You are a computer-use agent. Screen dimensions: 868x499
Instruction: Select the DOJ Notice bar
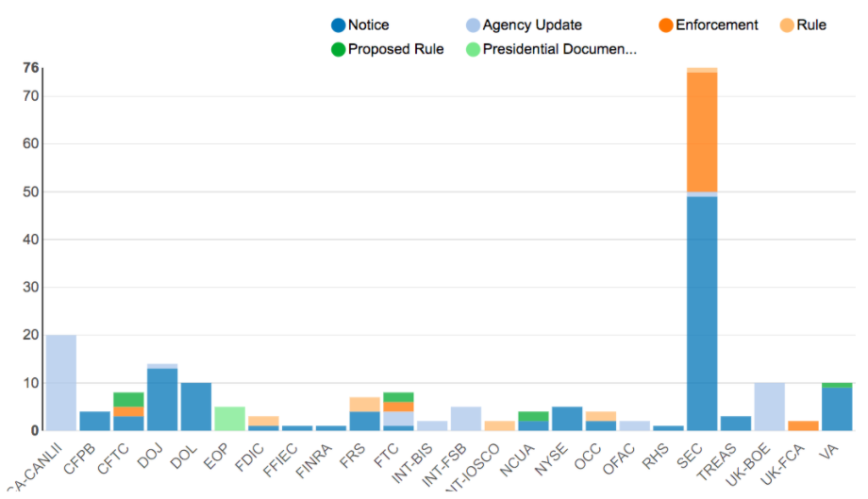coord(162,399)
